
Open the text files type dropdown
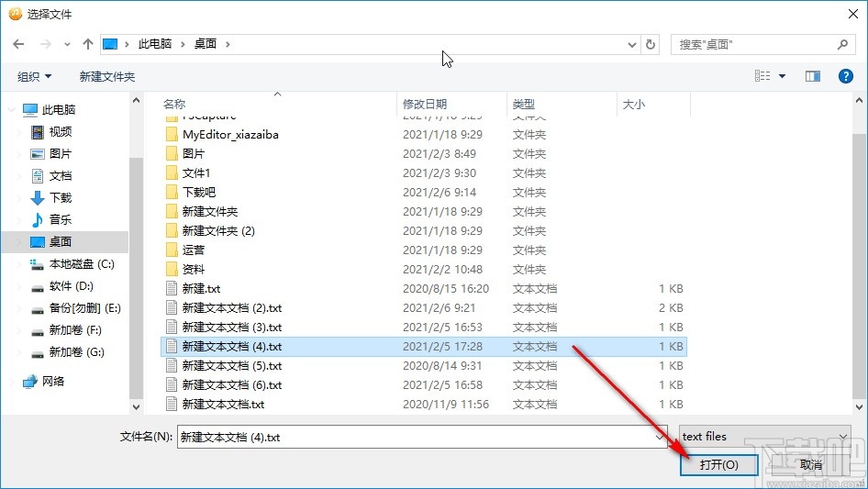click(764, 437)
